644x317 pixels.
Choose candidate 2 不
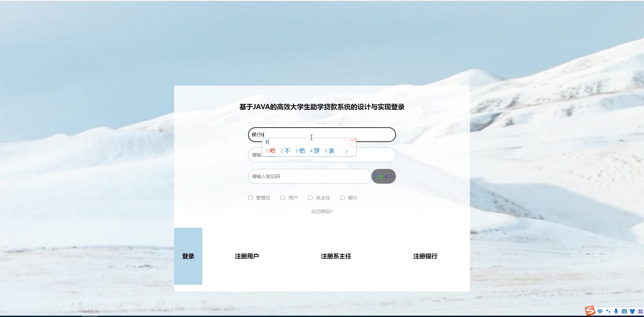pos(285,151)
